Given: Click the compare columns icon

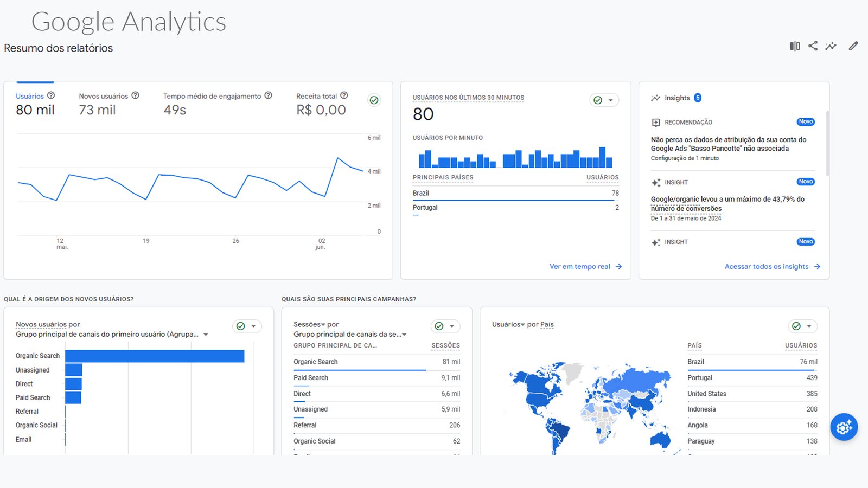Looking at the screenshot, I should click(x=795, y=46).
